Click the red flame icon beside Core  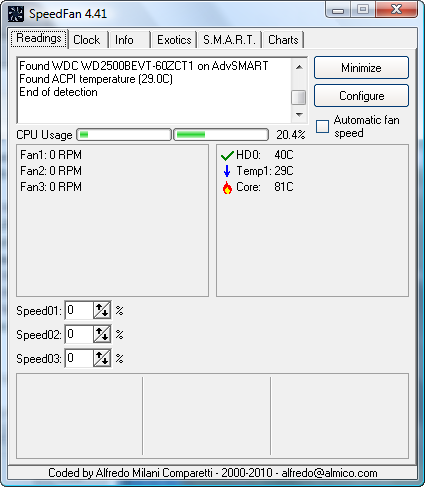227,188
